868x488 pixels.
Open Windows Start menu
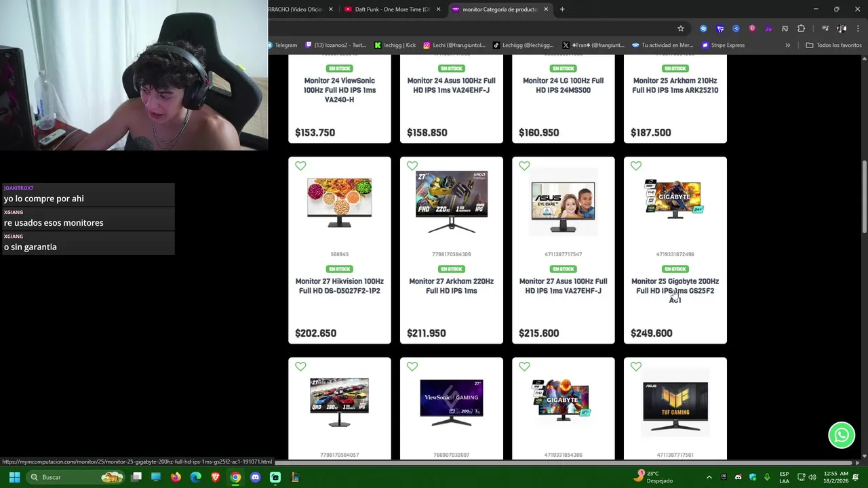click(x=14, y=477)
